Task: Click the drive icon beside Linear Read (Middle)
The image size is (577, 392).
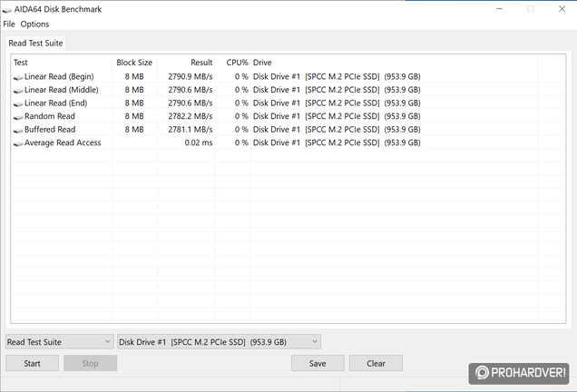Action: 18,91
